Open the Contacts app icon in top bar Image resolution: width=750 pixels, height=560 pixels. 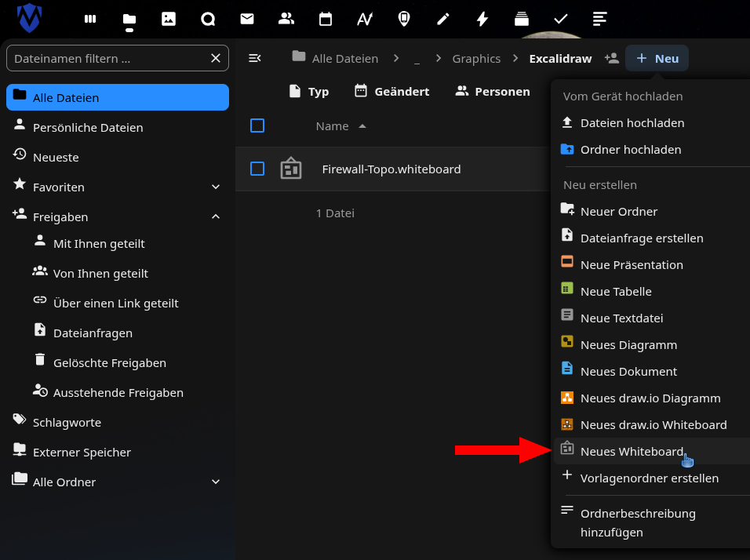coord(286,19)
